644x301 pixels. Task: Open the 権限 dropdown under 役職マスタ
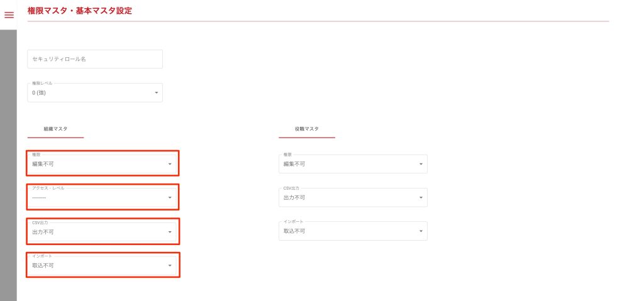point(349,164)
